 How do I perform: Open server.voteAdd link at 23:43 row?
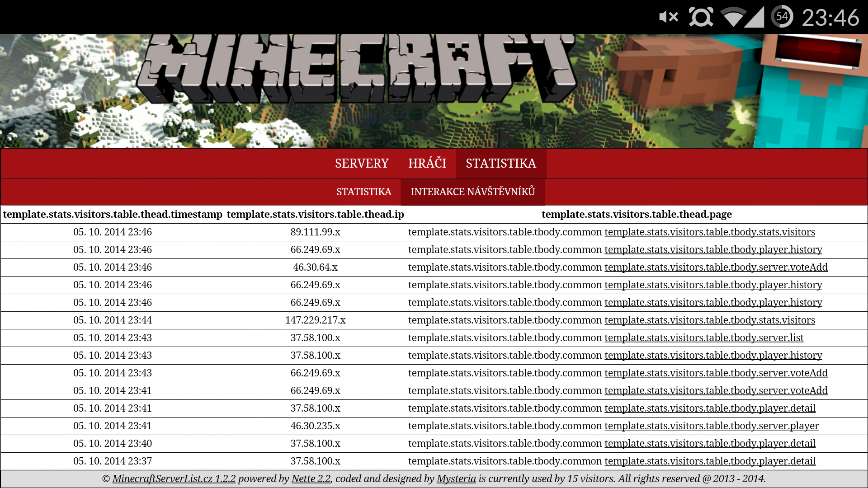click(x=716, y=373)
